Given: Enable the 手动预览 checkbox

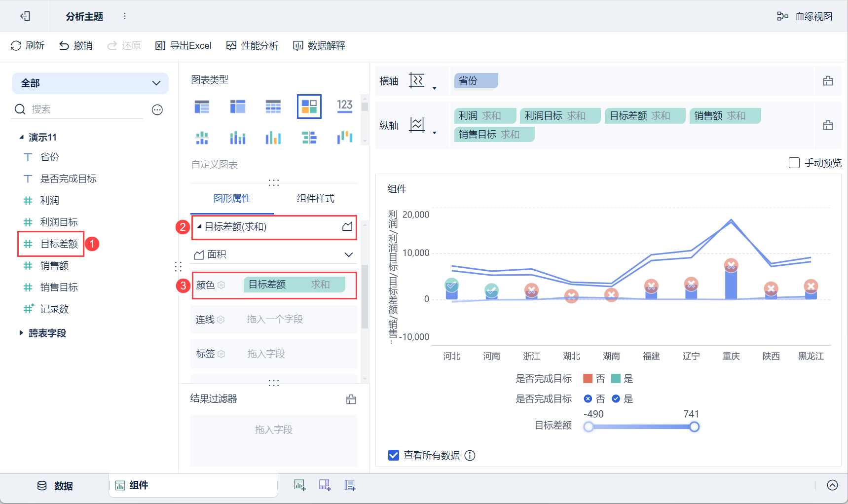Looking at the screenshot, I should coord(794,163).
